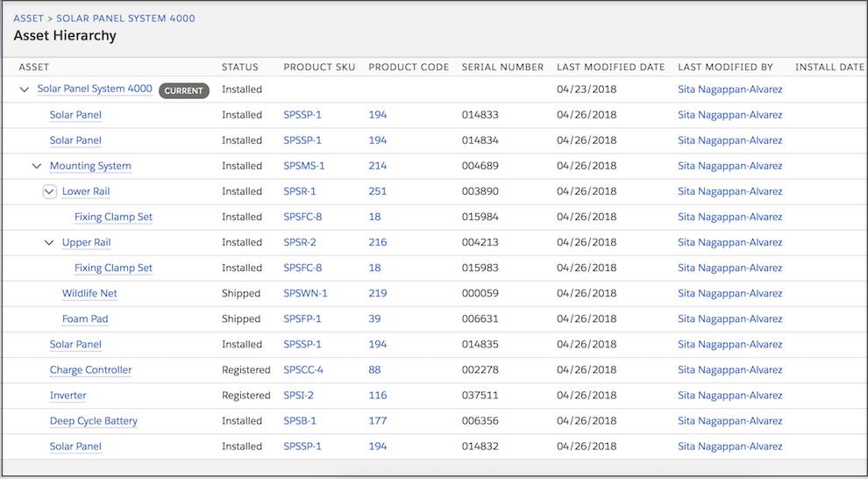Image resolution: width=868 pixels, height=479 pixels.
Task: Open Sita Nagappan-Alvarez in Solar Panel System 4000 row
Action: [x=730, y=89]
